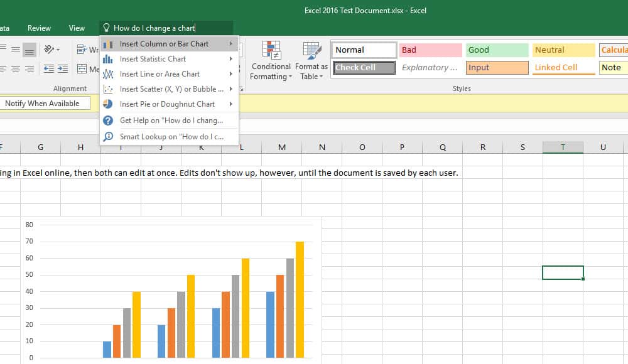628x364 pixels.
Task: Click the "How do I change a chart" search box text
Action: click(154, 28)
